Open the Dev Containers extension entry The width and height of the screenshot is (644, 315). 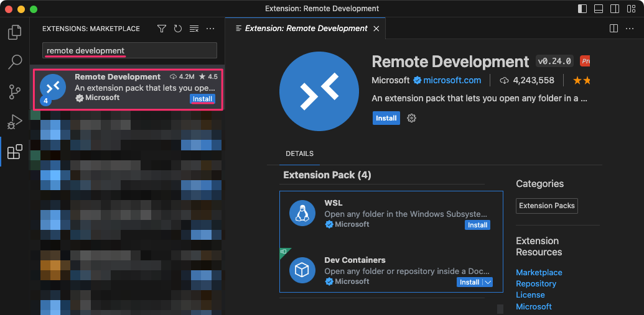[x=391, y=270]
